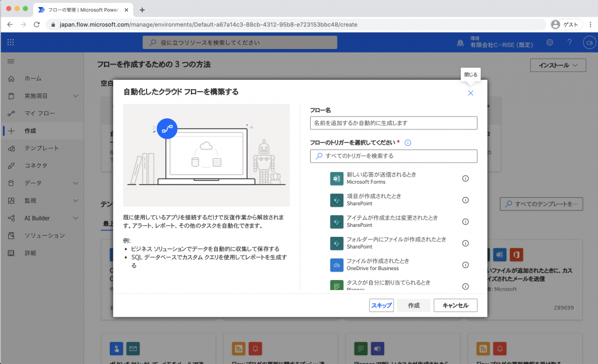The height and width of the screenshot is (364, 598).
Task: Open the インストール dropdown
Action: (558, 65)
